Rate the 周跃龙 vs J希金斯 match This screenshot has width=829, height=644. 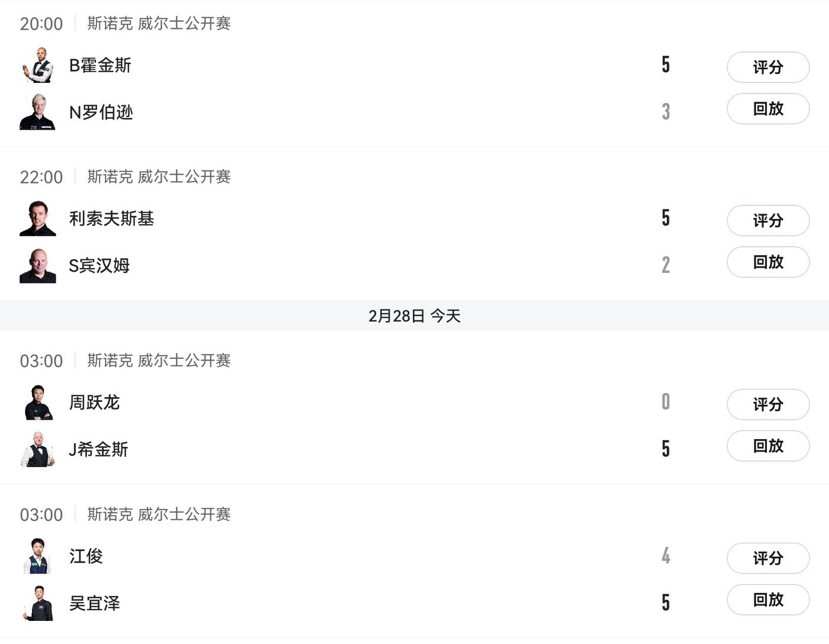pyautogui.click(x=767, y=404)
